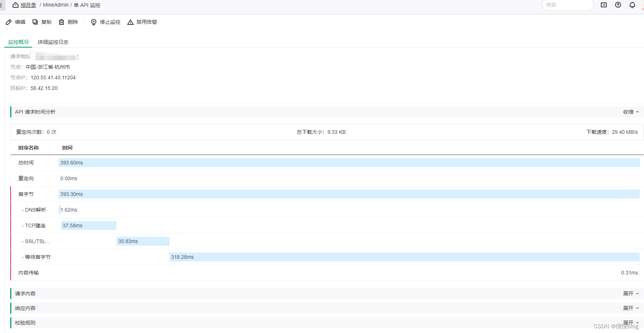Click the 响应内容 section title
Screen dimensions: 644x333
pos(25,308)
